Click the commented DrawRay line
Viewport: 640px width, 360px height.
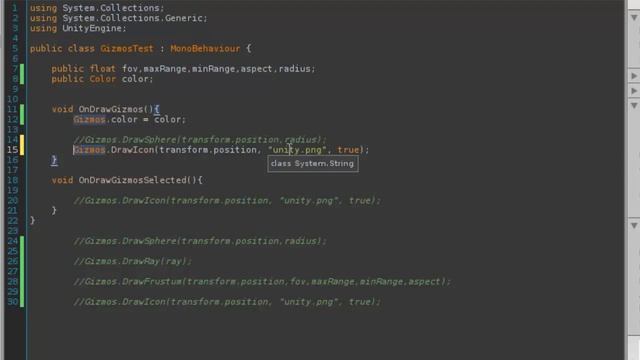(x=132, y=261)
